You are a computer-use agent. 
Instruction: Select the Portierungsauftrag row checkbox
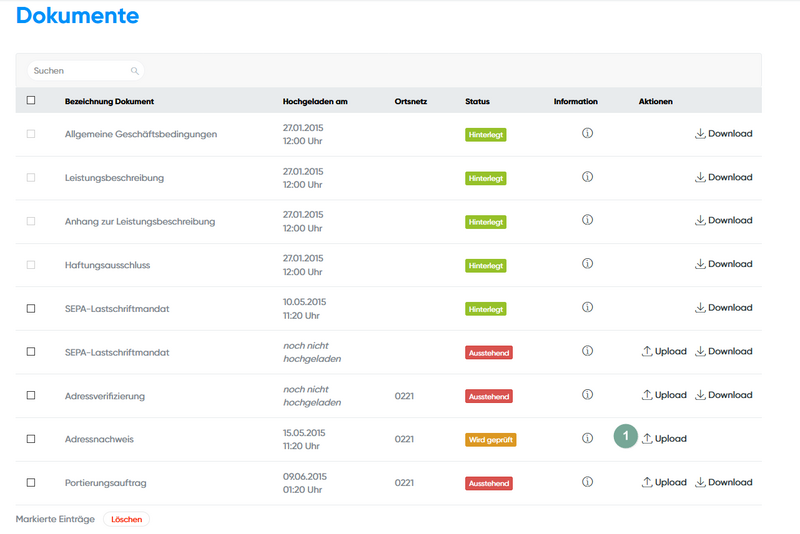[x=31, y=482]
